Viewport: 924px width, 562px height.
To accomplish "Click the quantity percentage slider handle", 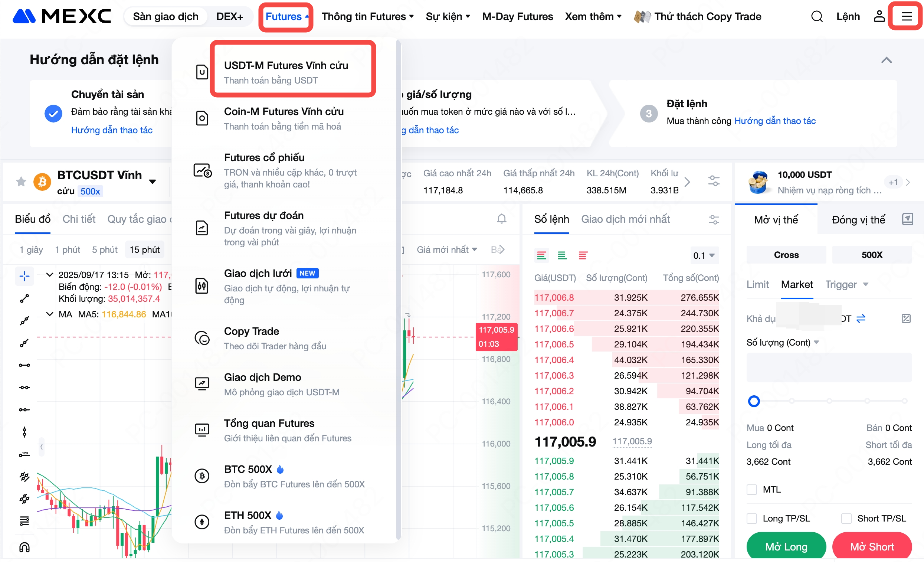I will point(754,401).
